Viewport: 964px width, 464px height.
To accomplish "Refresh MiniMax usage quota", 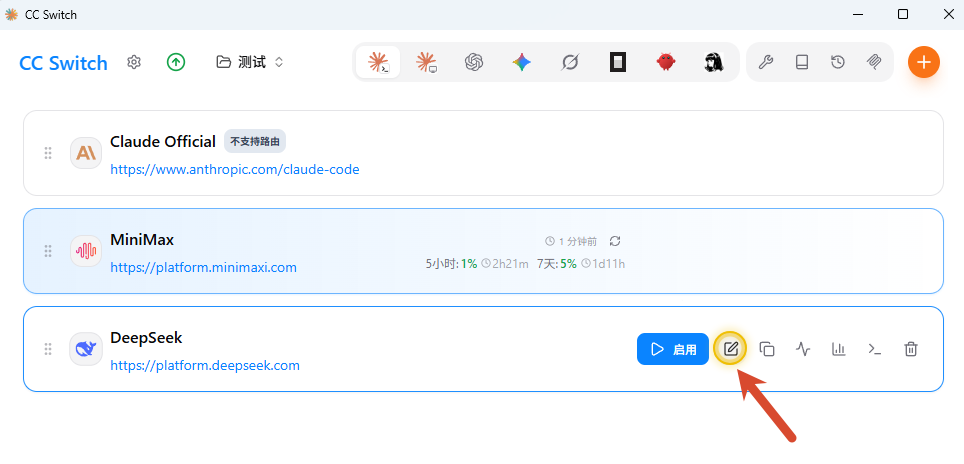I will coord(614,242).
